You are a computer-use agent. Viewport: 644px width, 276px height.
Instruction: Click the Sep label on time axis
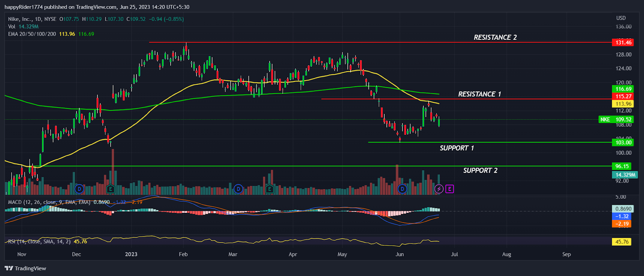[x=566, y=254]
